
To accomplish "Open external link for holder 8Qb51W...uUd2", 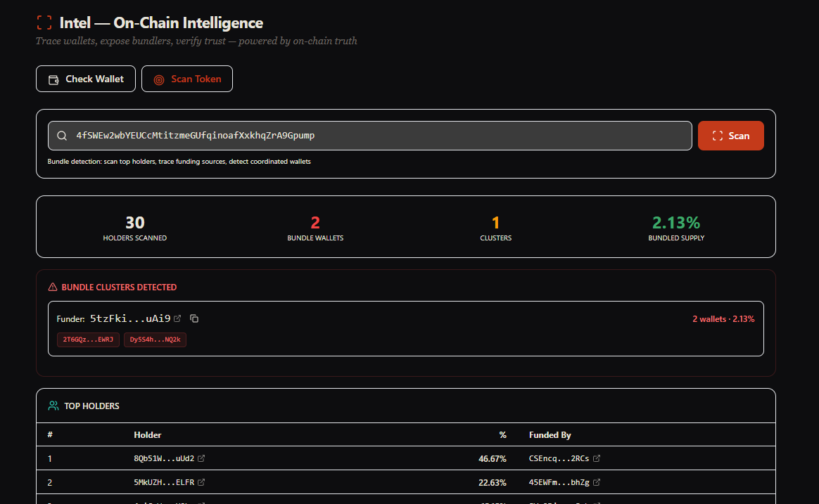I will (x=201, y=458).
